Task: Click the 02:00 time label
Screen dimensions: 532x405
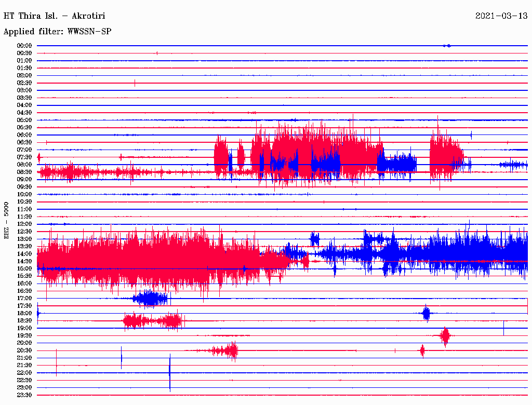Action: click(x=24, y=75)
